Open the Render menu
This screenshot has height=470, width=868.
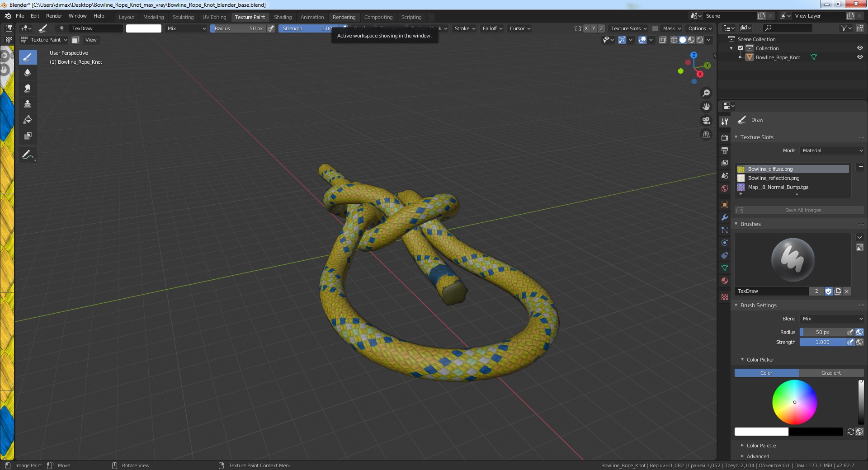pyautogui.click(x=54, y=16)
